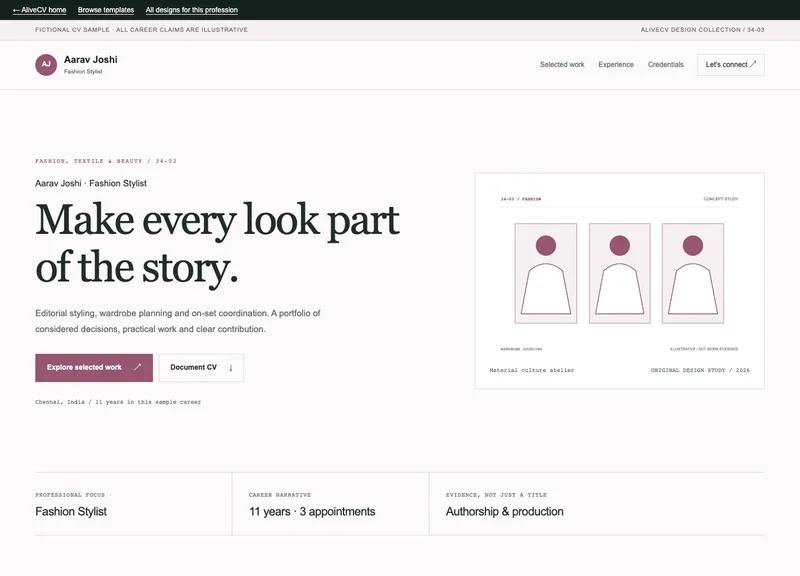Click the 'Fashion Stylist' professional focus value

71,511
